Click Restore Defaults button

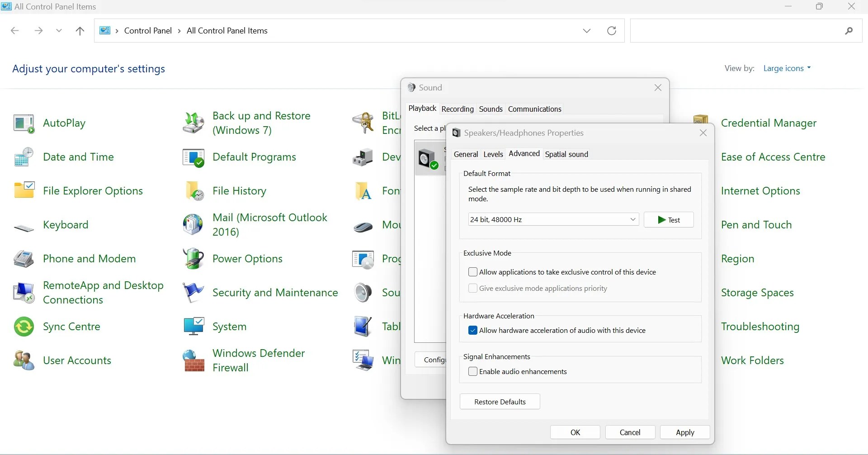(500, 402)
